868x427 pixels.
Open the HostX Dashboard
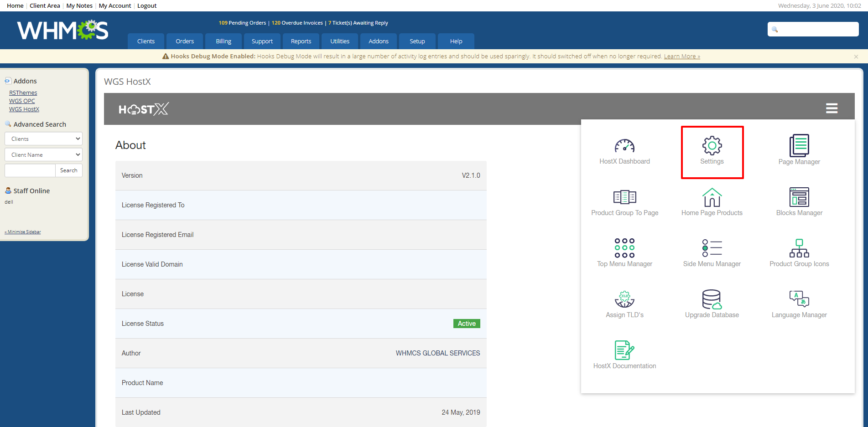pyautogui.click(x=624, y=150)
